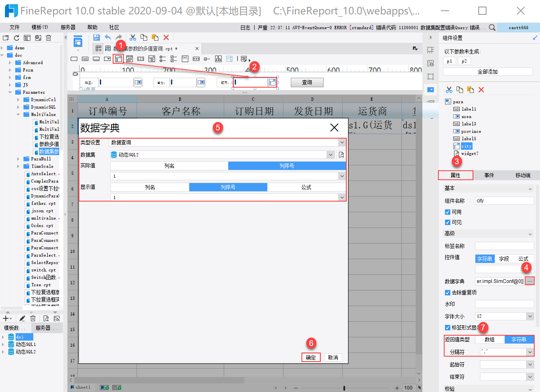Switch to the 事件 tab
540x392 pixels.
pos(489,175)
